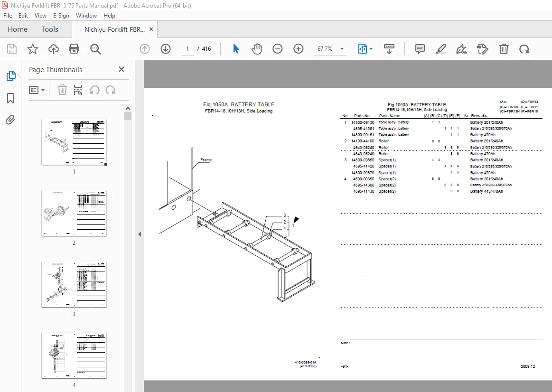The height and width of the screenshot is (392, 552).
Task: Click the 'Parts No.' column header
Action: click(x=362, y=116)
